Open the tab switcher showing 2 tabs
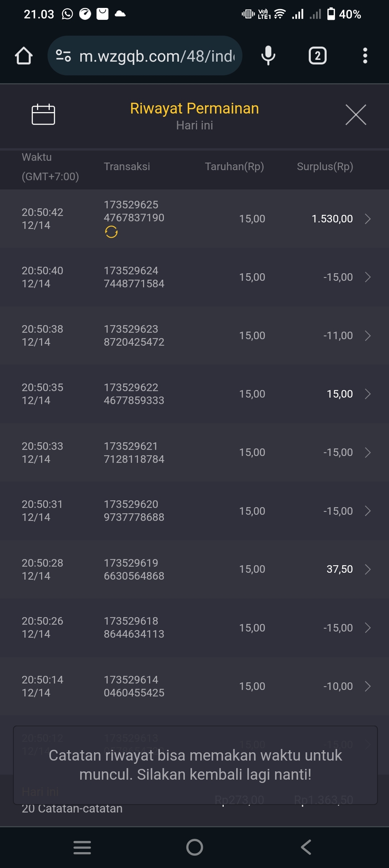389x868 pixels. [x=317, y=56]
